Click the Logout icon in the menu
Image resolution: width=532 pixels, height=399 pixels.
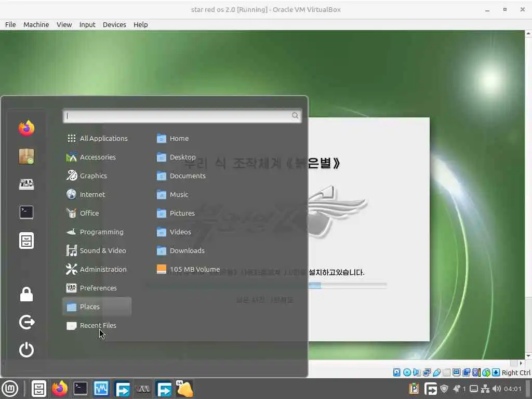[x=26, y=322]
